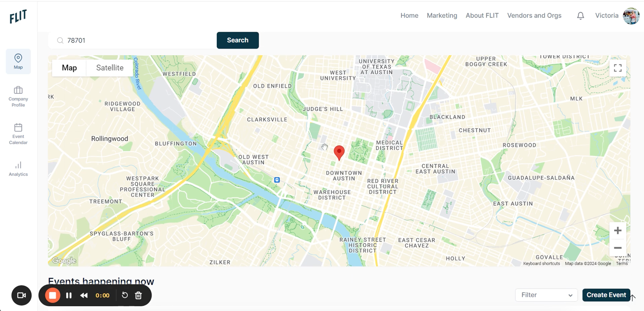Select the MEDICAL DISTRICT map label

point(389,145)
